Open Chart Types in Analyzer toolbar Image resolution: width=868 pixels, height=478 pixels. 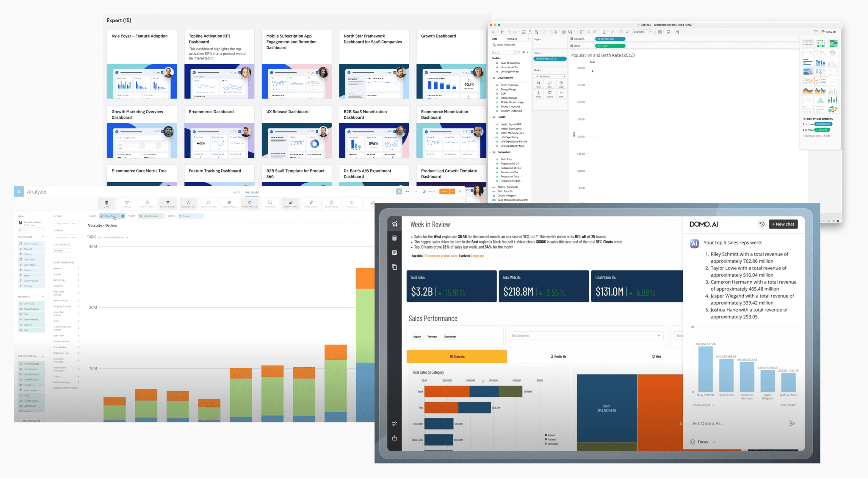coord(290,203)
